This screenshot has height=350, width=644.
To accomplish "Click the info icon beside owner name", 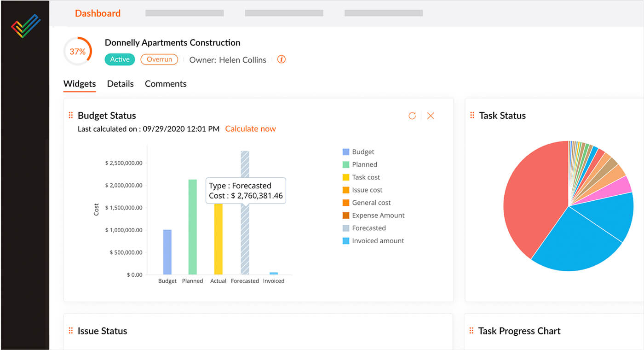I will click(x=282, y=59).
